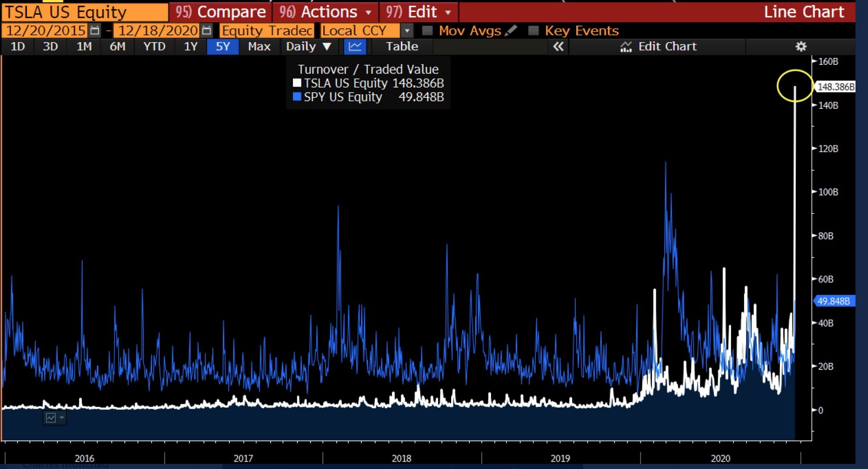Screen dimensions: 868x469
Task: Click the Edit Chart icon
Action: [626, 47]
